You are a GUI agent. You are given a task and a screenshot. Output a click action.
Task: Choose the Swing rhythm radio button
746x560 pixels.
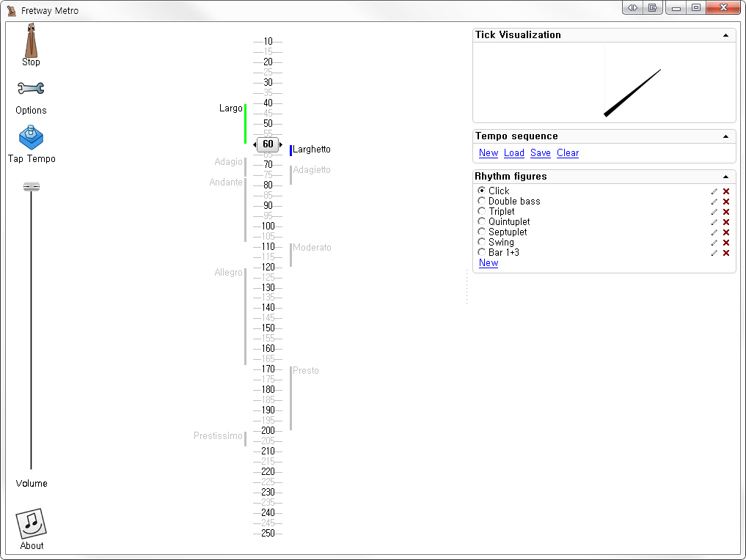click(482, 242)
